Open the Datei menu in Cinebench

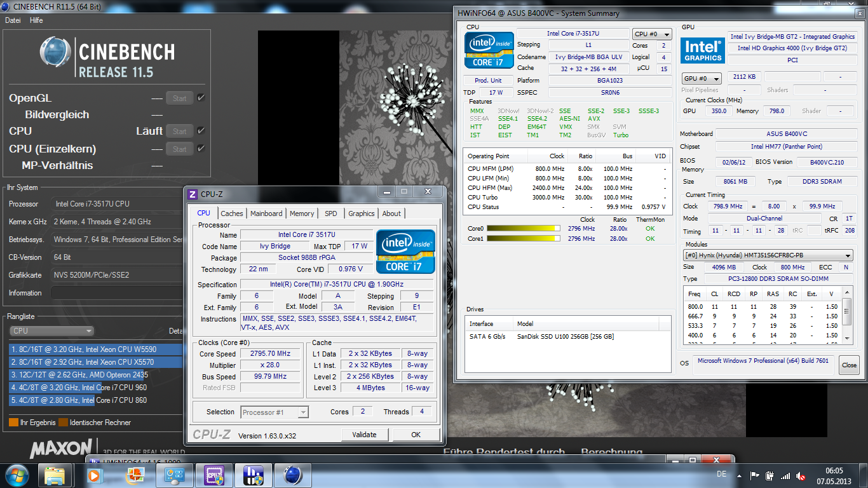tap(13, 20)
